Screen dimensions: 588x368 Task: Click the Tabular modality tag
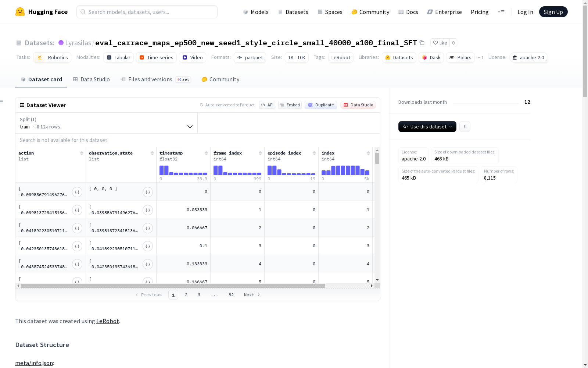pos(119,57)
